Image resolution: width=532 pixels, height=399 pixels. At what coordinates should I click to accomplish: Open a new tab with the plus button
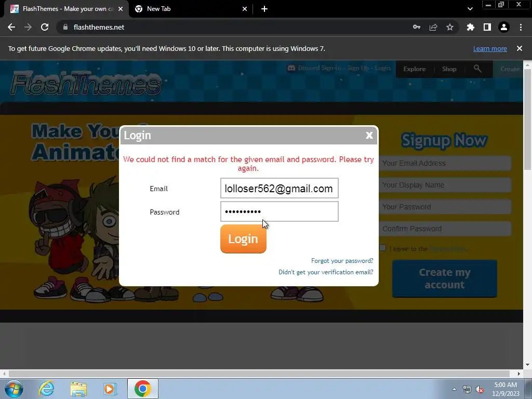[x=264, y=9]
